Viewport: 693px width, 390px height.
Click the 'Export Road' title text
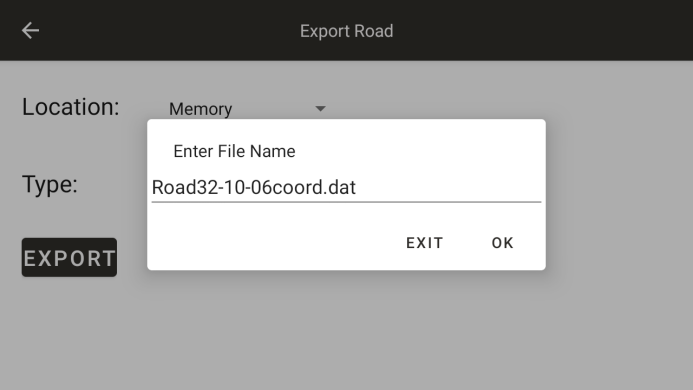[346, 31]
